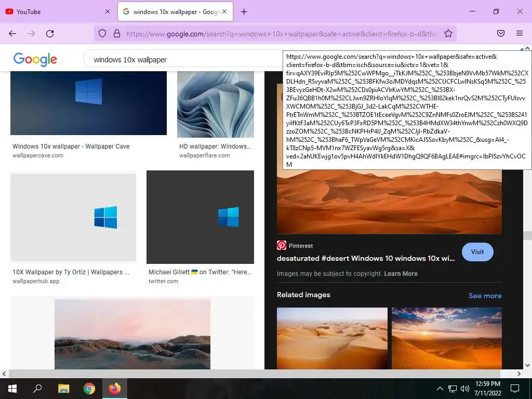Click the forward navigation arrow
This screenshot has height=399, width=532.
click(x=31, y=34)
